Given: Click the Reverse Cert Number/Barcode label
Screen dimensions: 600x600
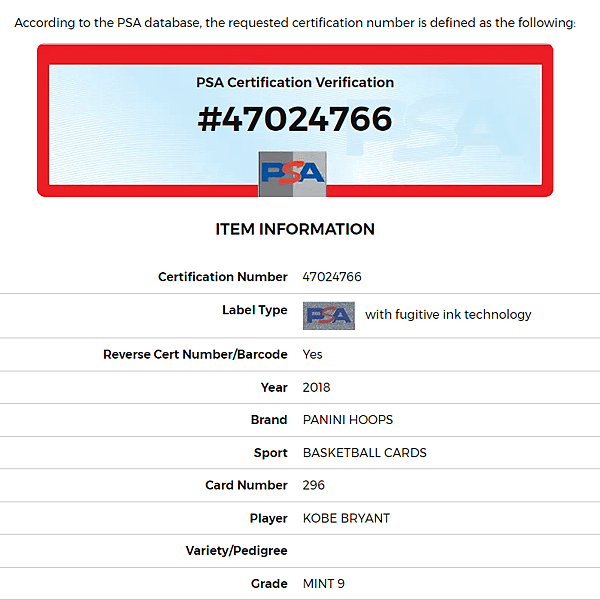Looking at the screenshot, I should 195,354.
